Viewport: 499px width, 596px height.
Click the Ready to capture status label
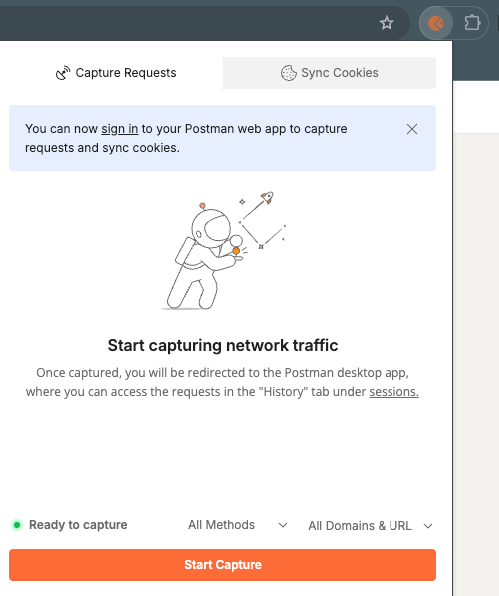78,525
